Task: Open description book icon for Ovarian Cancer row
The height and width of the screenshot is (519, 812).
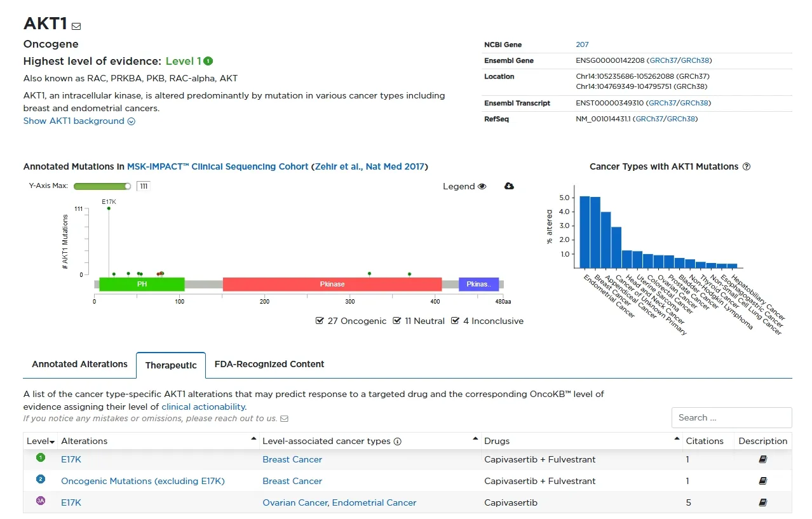Action: tap(763, 502)
